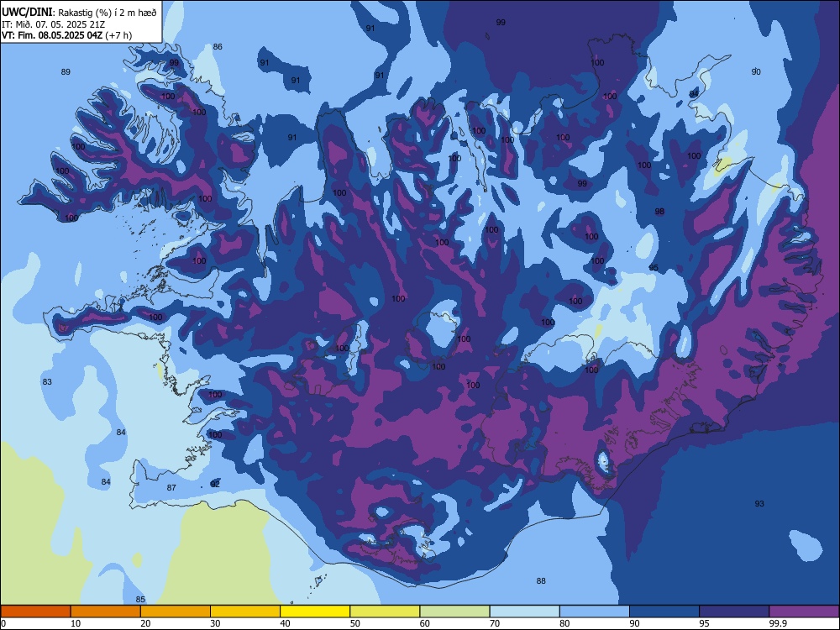Click the pale green 60–70 legend swatch
This screenshot has width=840, height=630.
point(454,612)
